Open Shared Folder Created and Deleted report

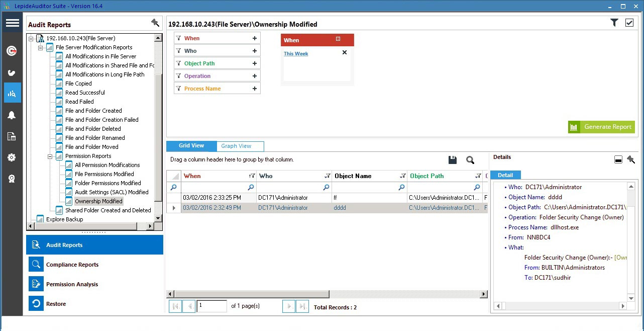[108, 210]
